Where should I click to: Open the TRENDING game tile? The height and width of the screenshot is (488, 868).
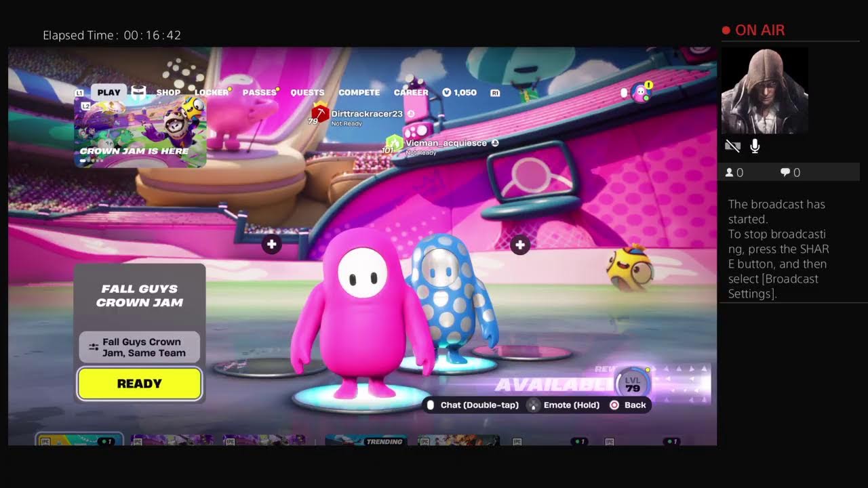click(x=366, y=441)
